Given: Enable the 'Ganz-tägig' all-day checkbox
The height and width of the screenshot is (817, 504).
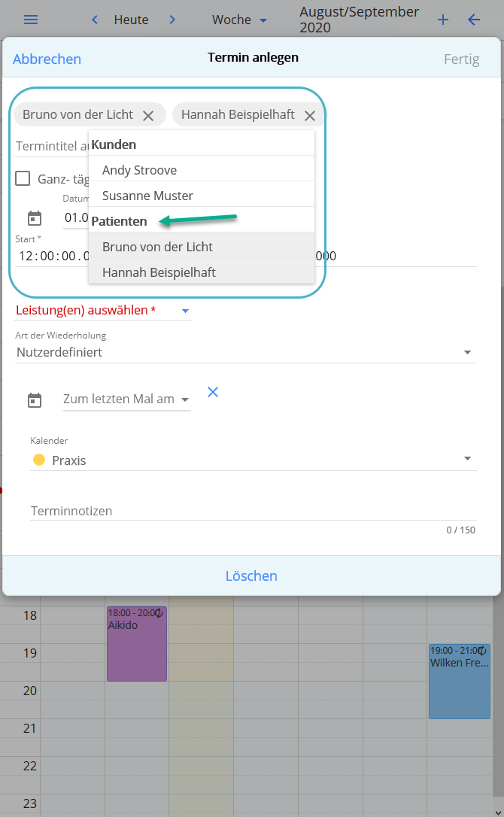Looking at the screenshot, I should tap(23, 178).
